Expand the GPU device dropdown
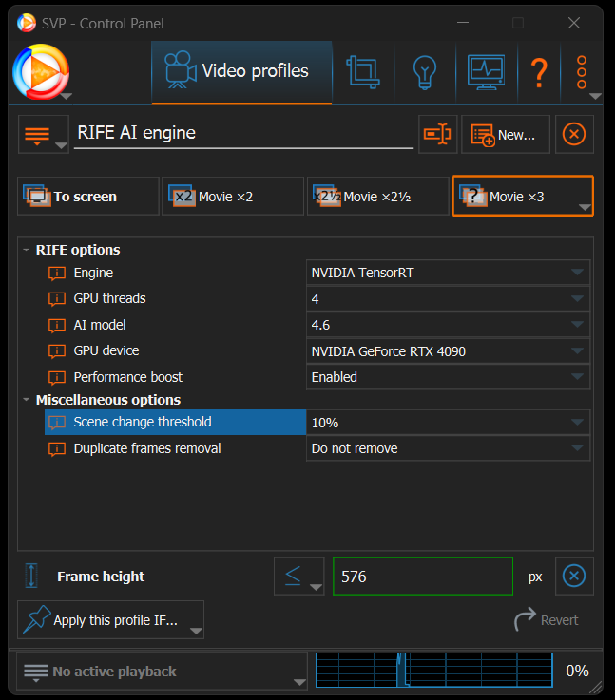Screen dimensions: 615x700 tap(448, 351)
